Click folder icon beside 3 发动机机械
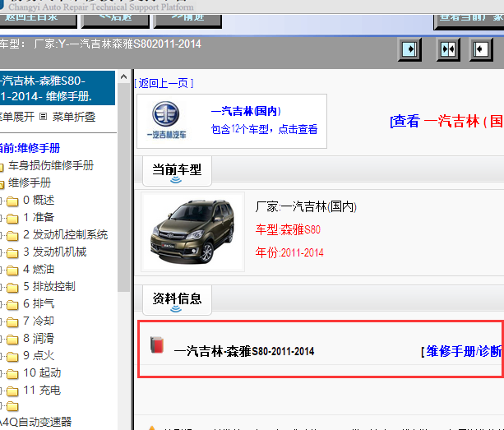This screenshot has height=430, width=504. [x=12, y=253]
